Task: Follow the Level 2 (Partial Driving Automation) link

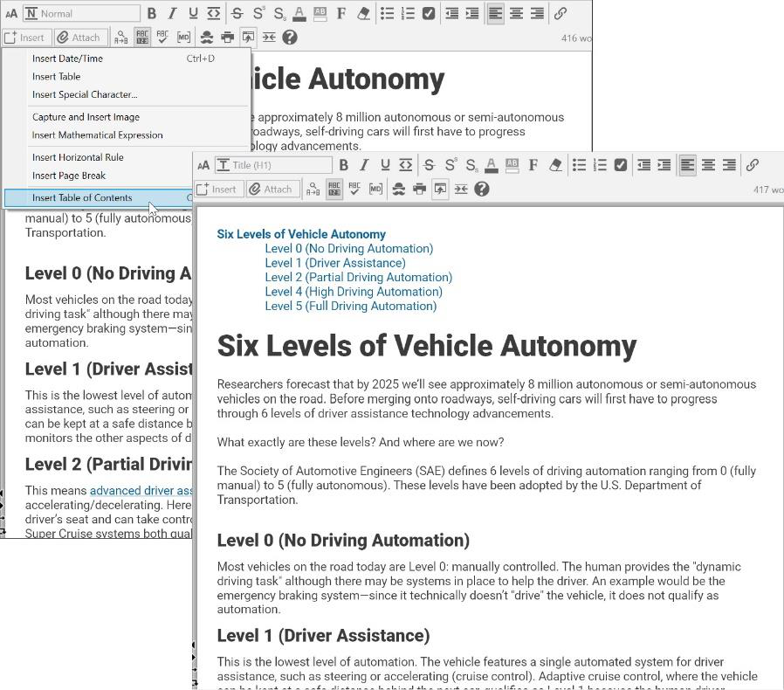Action: point(358,277)
